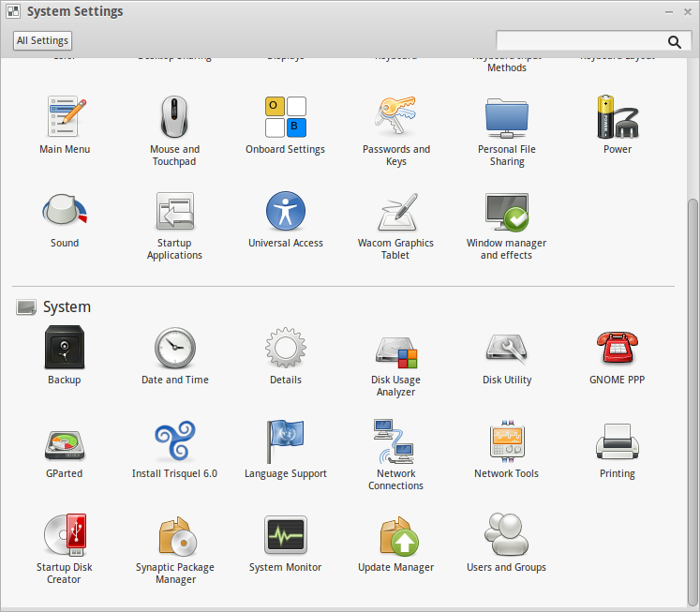Open the window menu icon in title bar

point(12,12)
